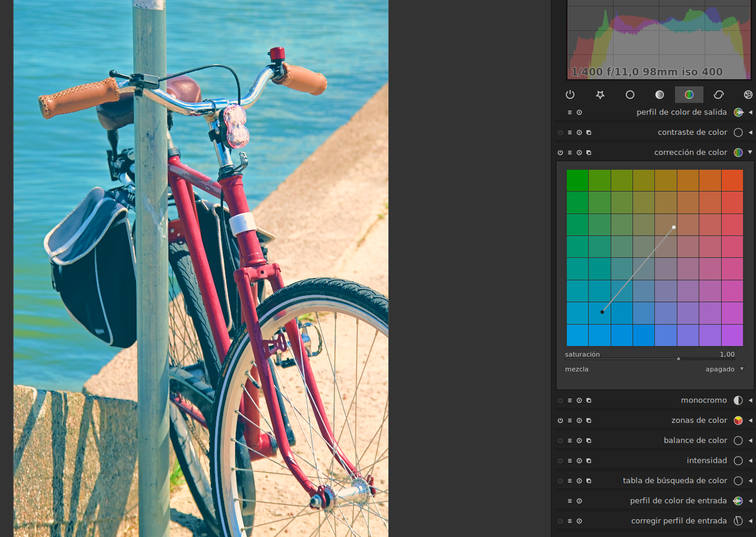The image size is (756, 537).
Task: Click the balance de color label
Action: pyautogui.click(x=695, y=441)
